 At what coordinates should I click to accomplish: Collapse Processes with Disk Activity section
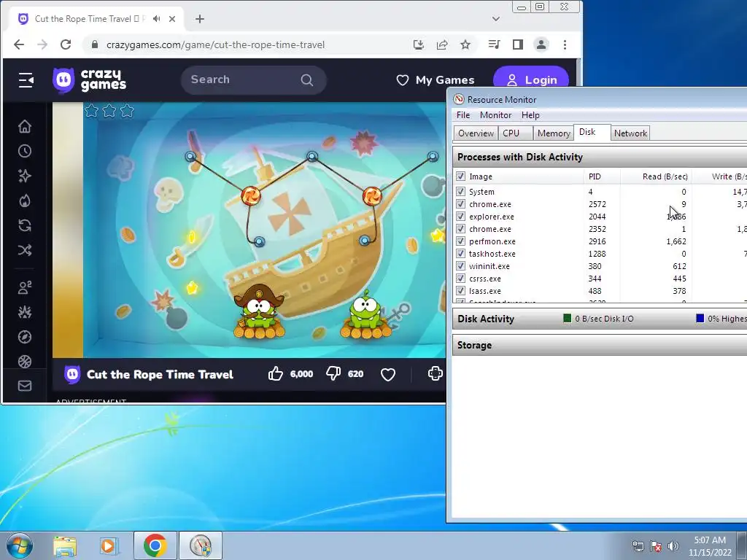600,157
